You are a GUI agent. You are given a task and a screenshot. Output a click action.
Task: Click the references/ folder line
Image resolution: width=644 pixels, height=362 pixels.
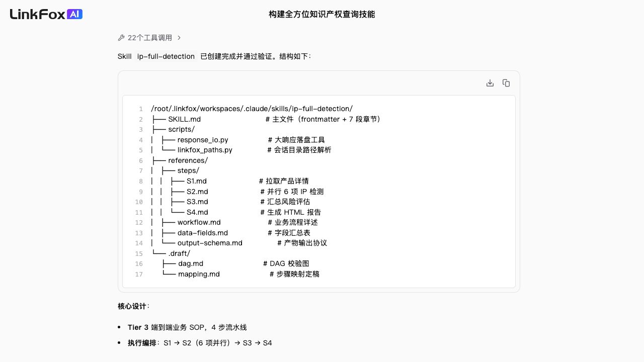pyautogui.click(x=180, y=160)
